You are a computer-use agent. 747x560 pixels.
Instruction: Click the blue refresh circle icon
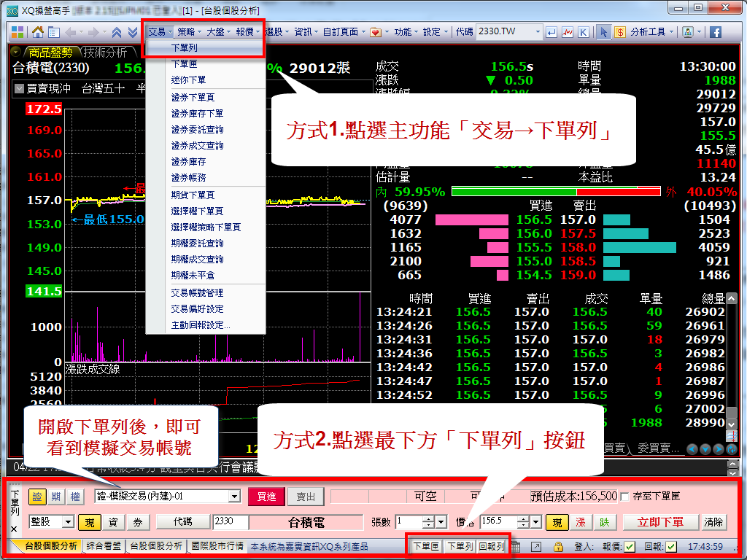coord(732,449)
